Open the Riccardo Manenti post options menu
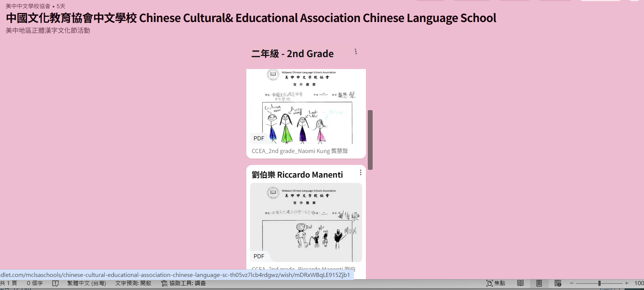Viewport: 644px width, 290px height. pos(360,172)
